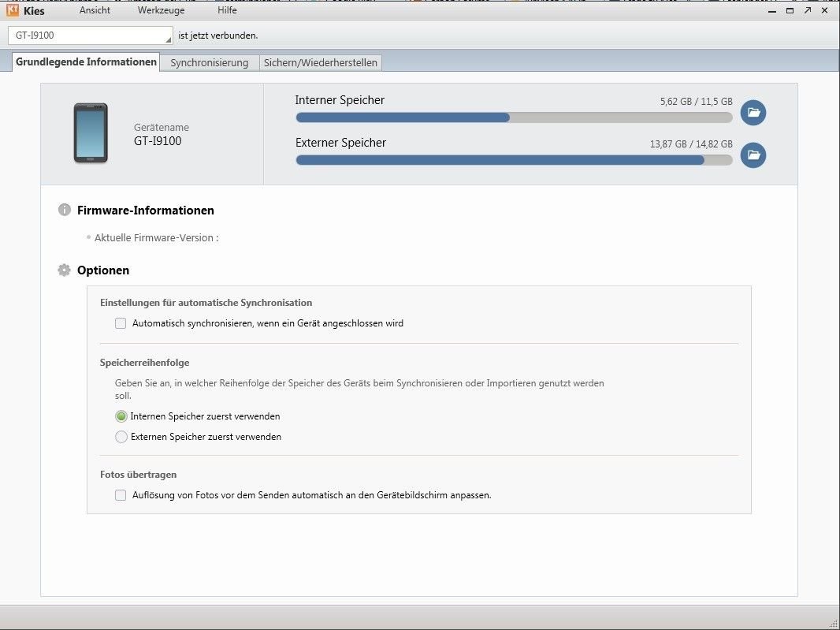This screenshot has height=630, width=840.
Task: Click the 'Speicherreihenfolge' section title
Action: click(x=145, y=363)
